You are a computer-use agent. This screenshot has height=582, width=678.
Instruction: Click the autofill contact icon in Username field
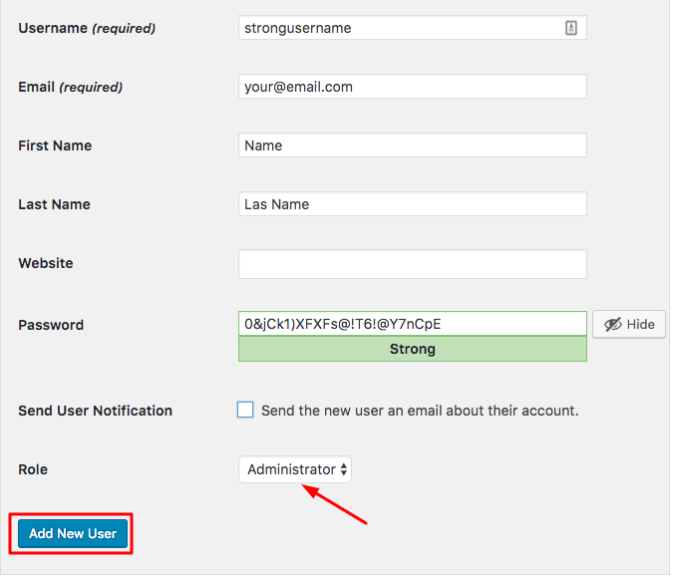571,28
